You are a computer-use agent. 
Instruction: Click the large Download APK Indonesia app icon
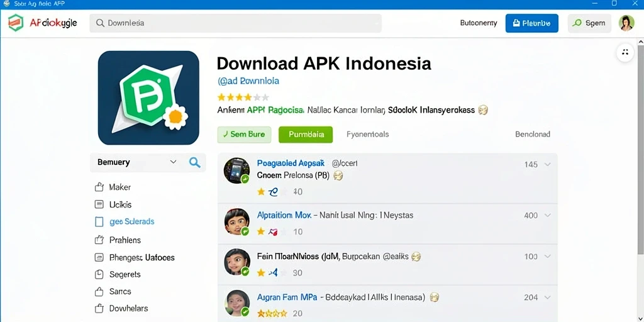click(x=148, y=97)
